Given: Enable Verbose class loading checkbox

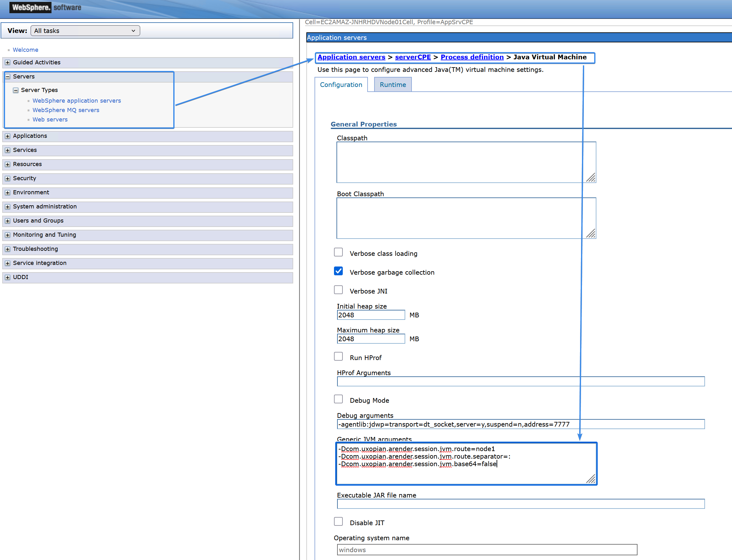Looking at the screenshot, I should pyautogui.click(x=338, y=252).
